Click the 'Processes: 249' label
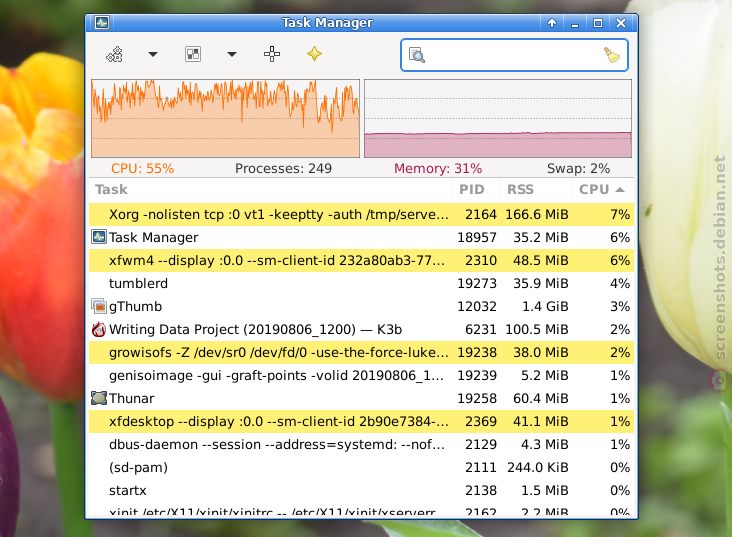Screen dimensions: 732x537 click(x=283, y=169)
